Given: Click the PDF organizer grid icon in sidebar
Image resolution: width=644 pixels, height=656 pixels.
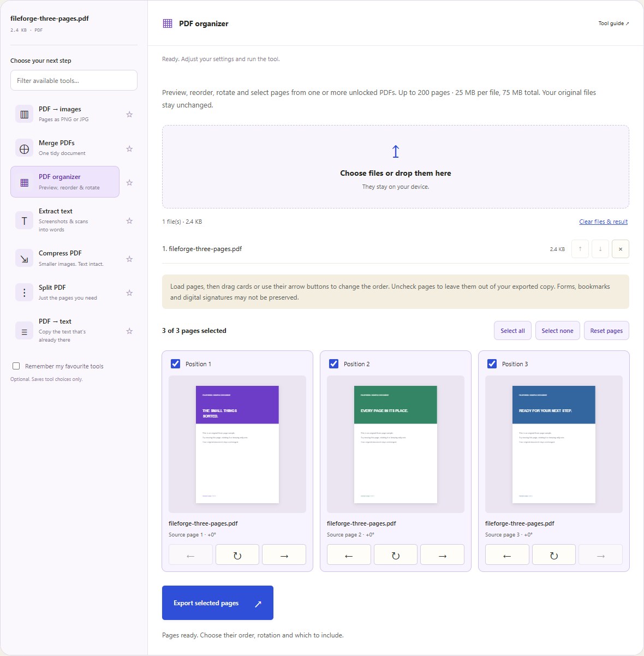Looking at the screenshot, I should (x=24, y=182).
